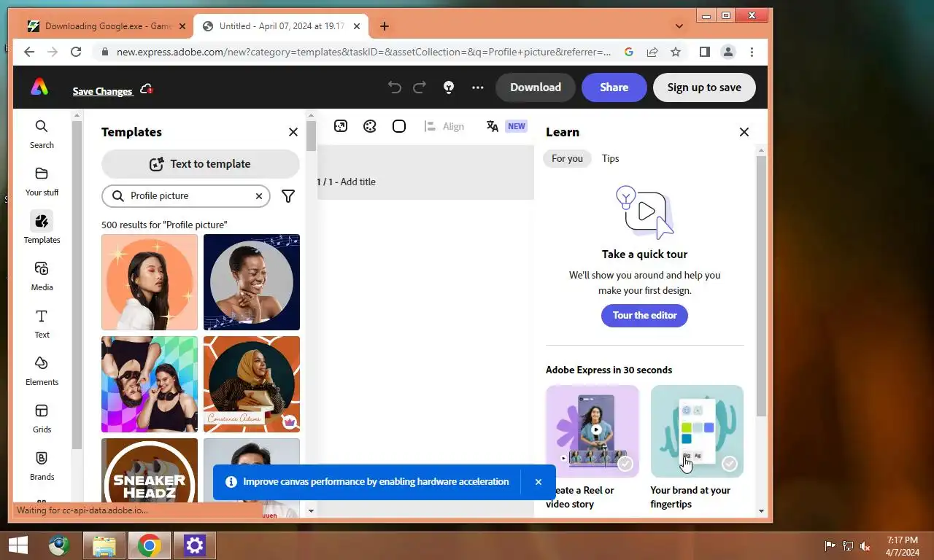Screen dimensions: 934x560
Task: Select the music notes navy template
Action: [252, 282]
